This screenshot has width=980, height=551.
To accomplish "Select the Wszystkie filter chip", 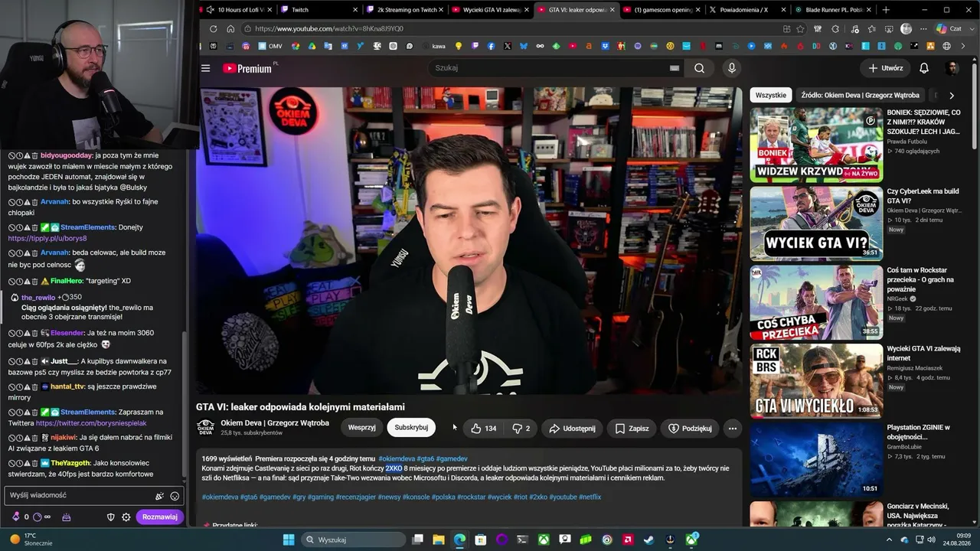I will click(771, 96).
